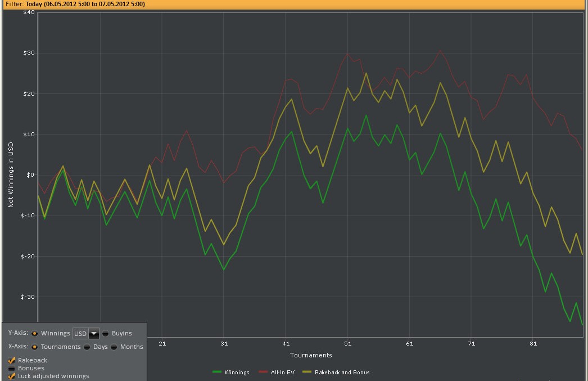Switch X-Axis to Months
The height and width of the screenshot is (381, 588).
click(x=114, y=347)
